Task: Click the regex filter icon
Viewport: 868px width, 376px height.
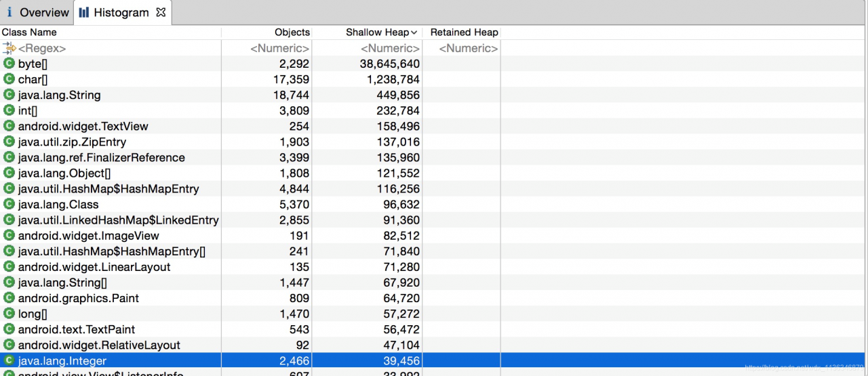Action: (x=9, y=48)
